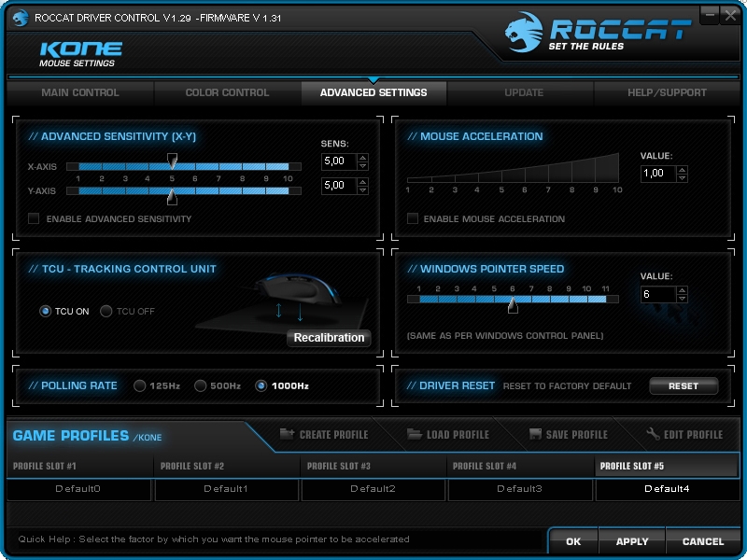Select Profile Slot #2 tab

(227, 466)
